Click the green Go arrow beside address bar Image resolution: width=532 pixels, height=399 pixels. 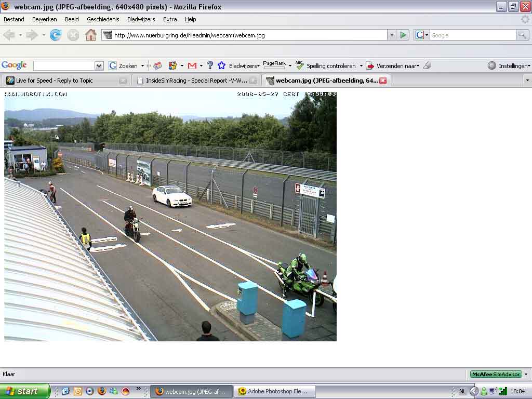(403, 35)
